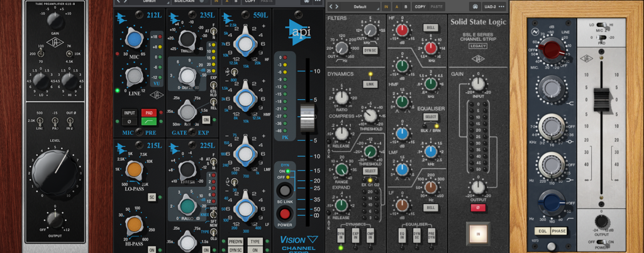Click the 610-B OUTPUT knob
644x253 pixels.
(55, 220)
